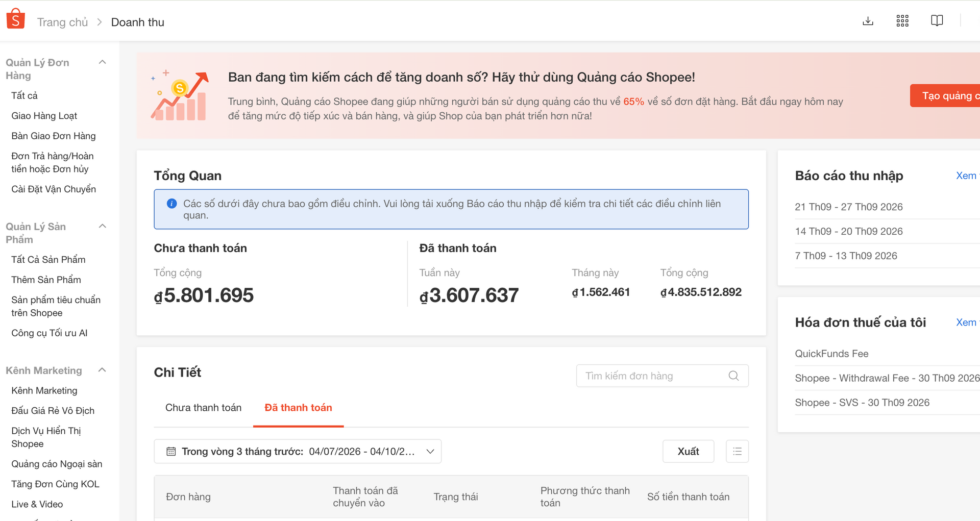Select the Đã thanh toán tab

tap(298, 408)
